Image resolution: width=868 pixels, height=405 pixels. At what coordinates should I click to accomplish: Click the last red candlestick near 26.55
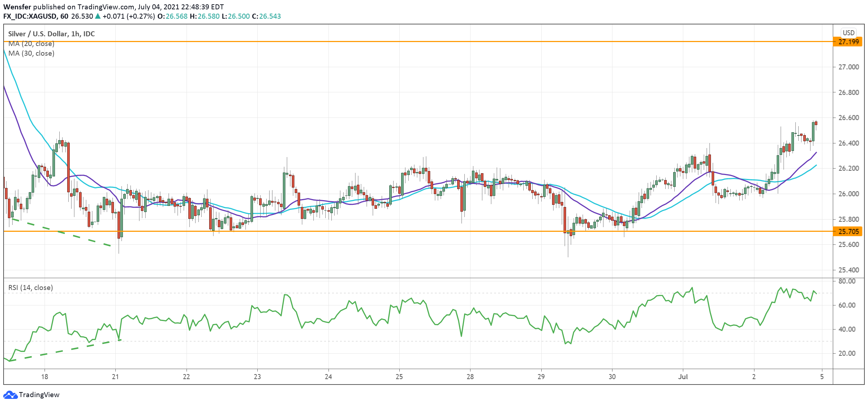(816, 123)
